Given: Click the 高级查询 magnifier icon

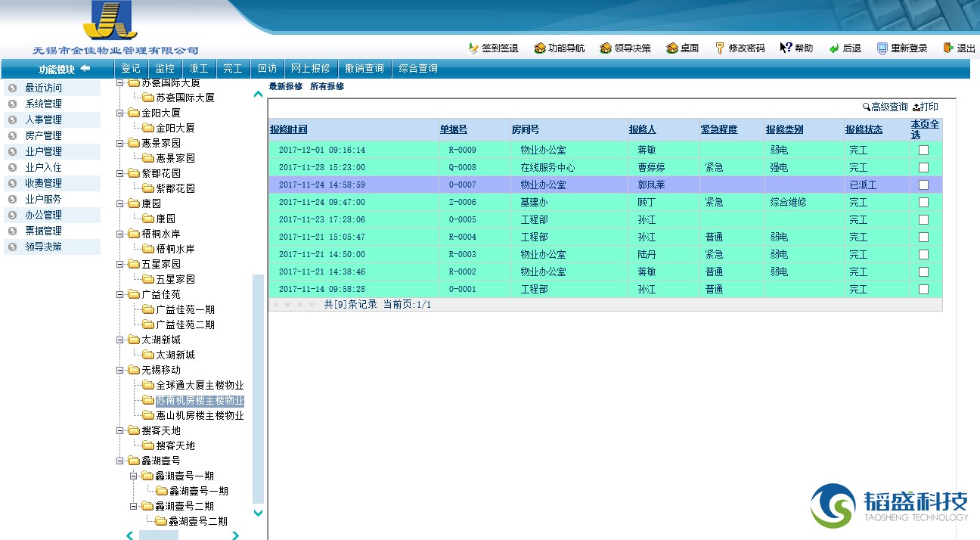Looking at the screenshot, I should point(867,107).
